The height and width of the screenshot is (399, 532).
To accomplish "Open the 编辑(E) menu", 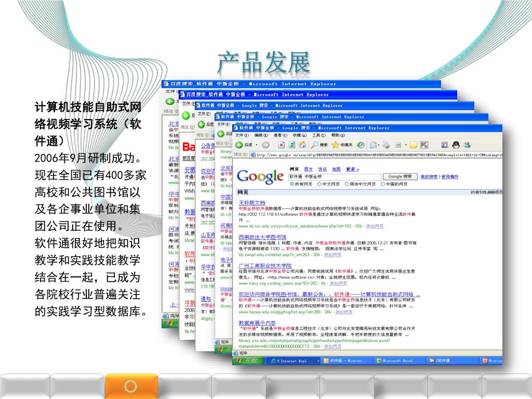I will tap(261, 135).
